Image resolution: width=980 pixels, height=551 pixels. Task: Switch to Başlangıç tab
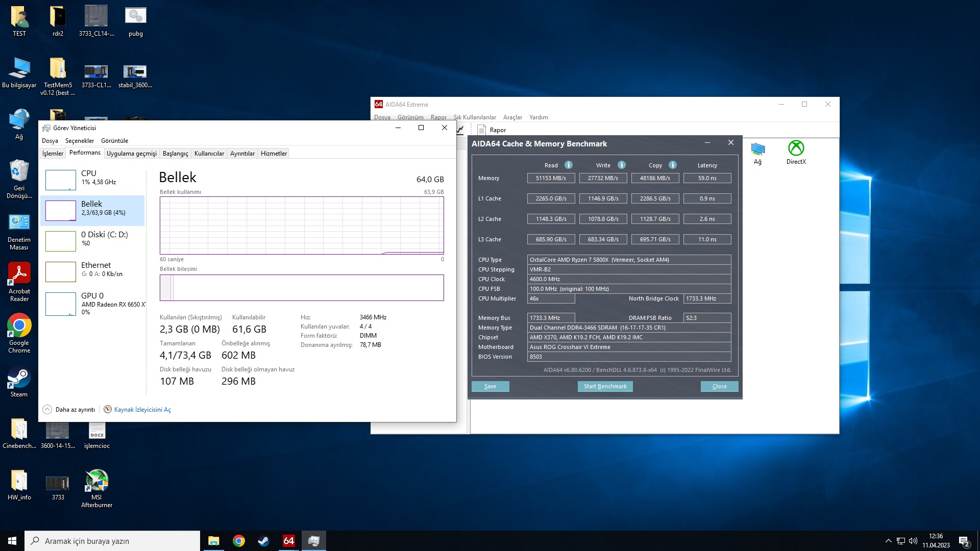click(x=176, y=154)
